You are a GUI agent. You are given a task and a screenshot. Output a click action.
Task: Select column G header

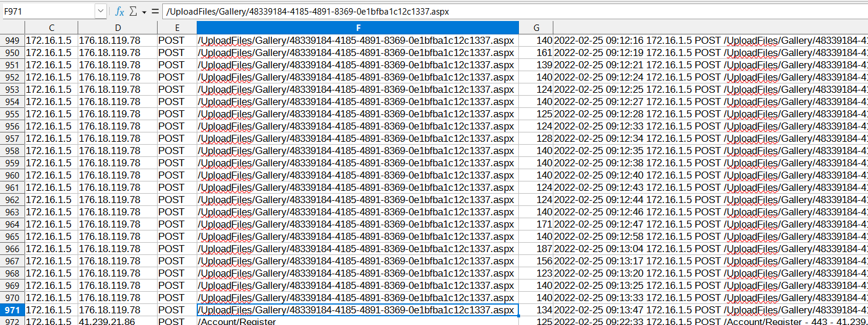536,28
